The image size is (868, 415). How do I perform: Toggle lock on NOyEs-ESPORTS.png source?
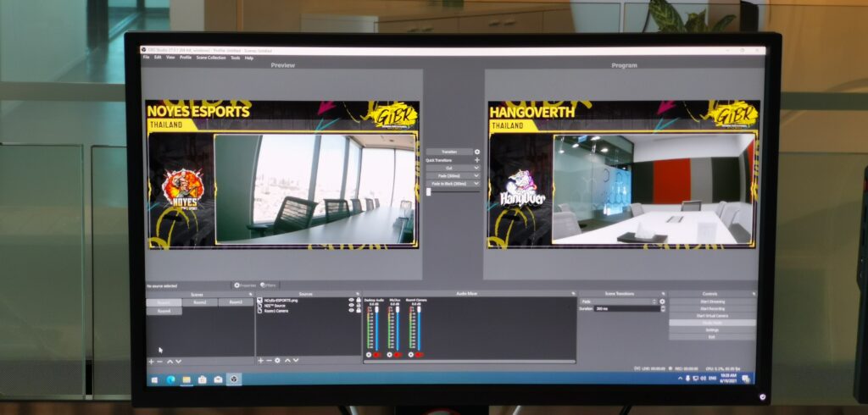pos(359,300)
